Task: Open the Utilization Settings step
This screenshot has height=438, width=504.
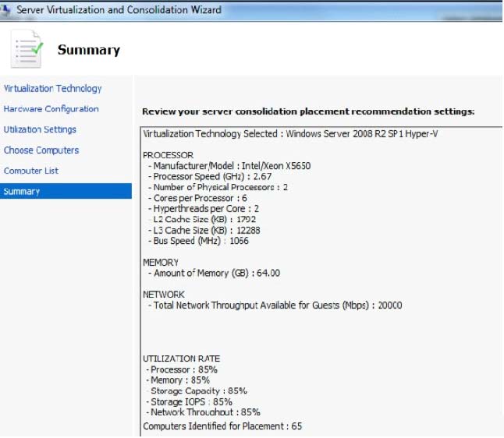Action: point(40,129)
